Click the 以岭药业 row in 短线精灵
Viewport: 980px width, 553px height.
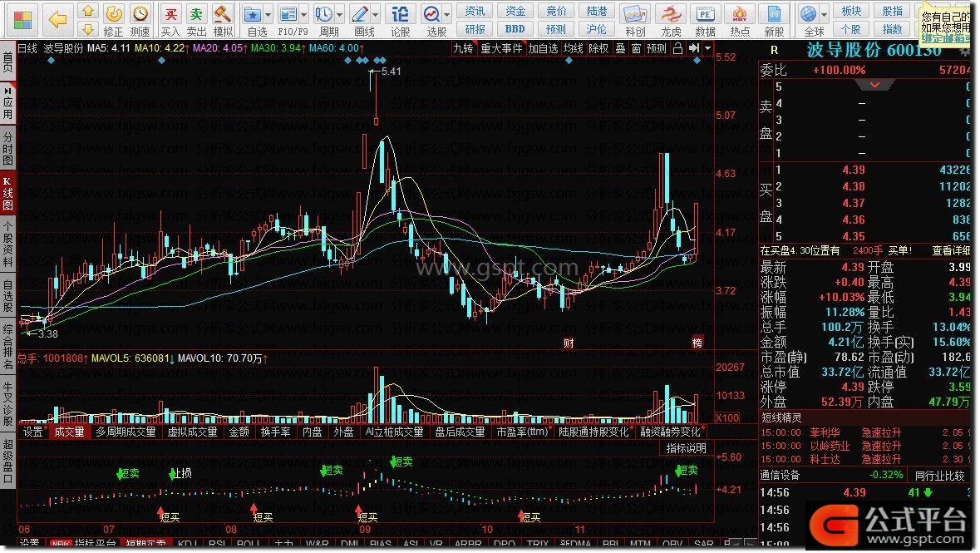[865, 446]
